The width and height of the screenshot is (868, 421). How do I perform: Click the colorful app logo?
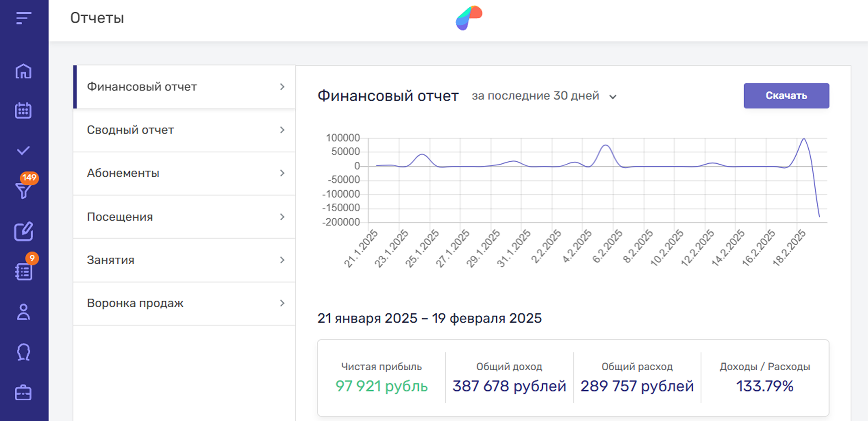[x=469, y=18]
